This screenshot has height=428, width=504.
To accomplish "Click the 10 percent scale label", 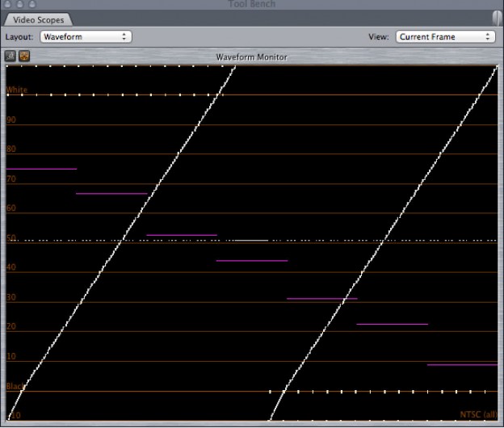I will click(11, 356).
